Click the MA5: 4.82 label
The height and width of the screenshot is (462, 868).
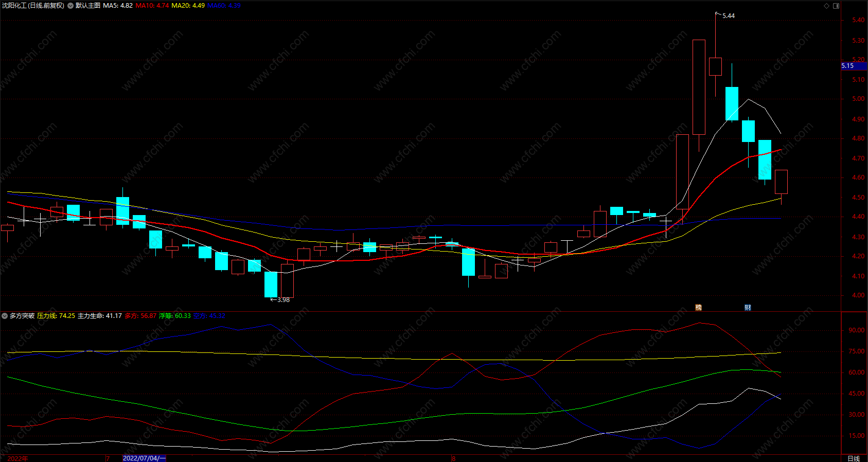[118, 6]
